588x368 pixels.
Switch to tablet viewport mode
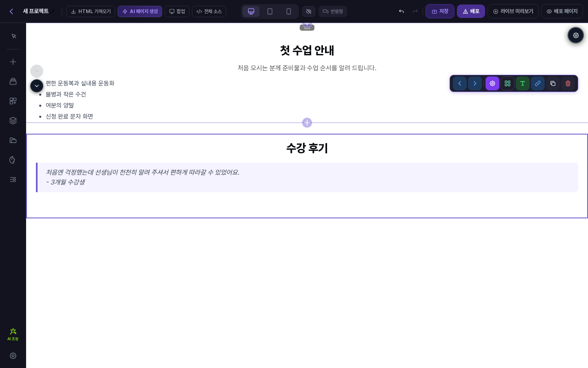pyautogui.click(x=270, y=11)
